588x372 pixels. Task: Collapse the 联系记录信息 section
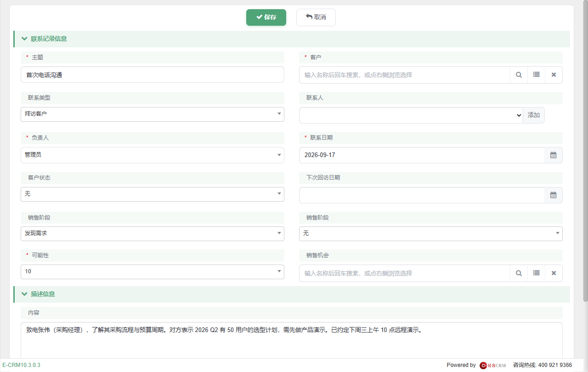(x=25, y=39)
